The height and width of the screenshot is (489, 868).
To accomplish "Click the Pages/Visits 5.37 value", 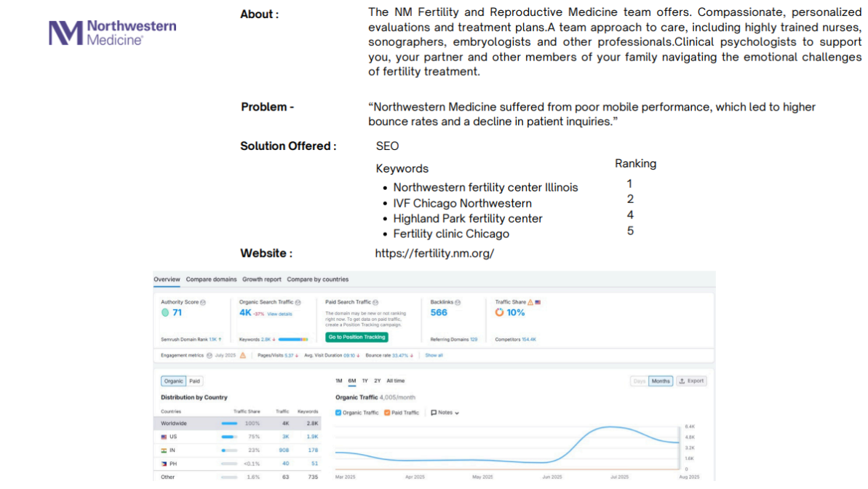I will pos(289,356).
